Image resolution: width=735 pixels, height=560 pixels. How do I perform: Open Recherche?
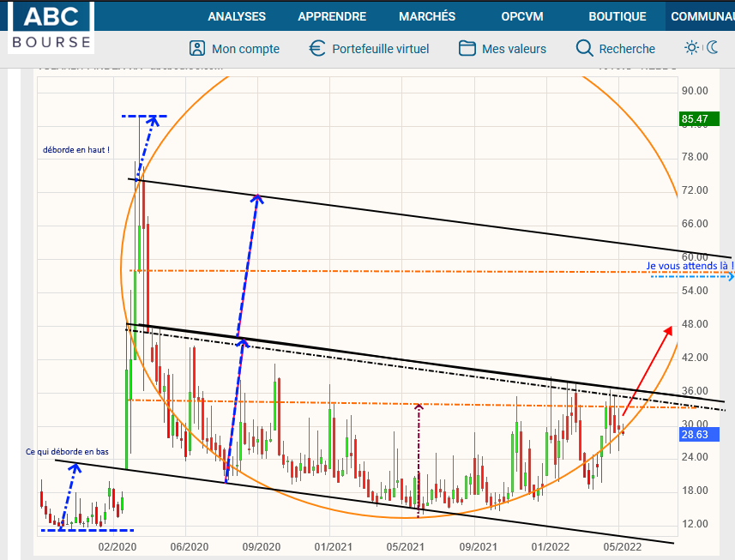[627, 49]
